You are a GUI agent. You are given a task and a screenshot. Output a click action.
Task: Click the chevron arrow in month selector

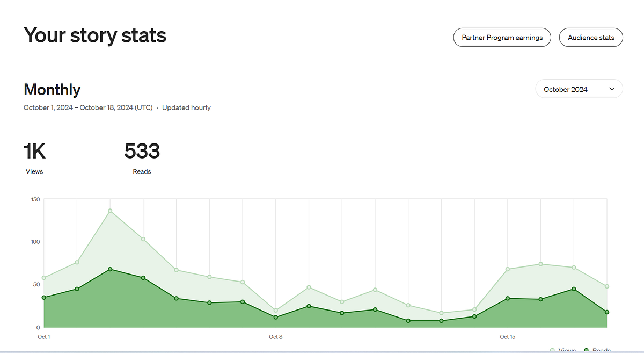pyautogui.click(x=612, y=89)
